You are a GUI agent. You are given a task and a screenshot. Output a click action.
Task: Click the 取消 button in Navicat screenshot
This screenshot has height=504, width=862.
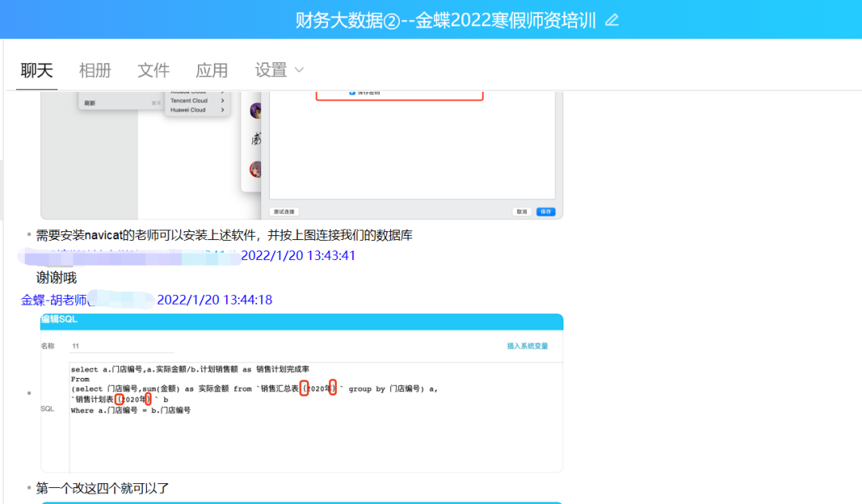(522, 212)
